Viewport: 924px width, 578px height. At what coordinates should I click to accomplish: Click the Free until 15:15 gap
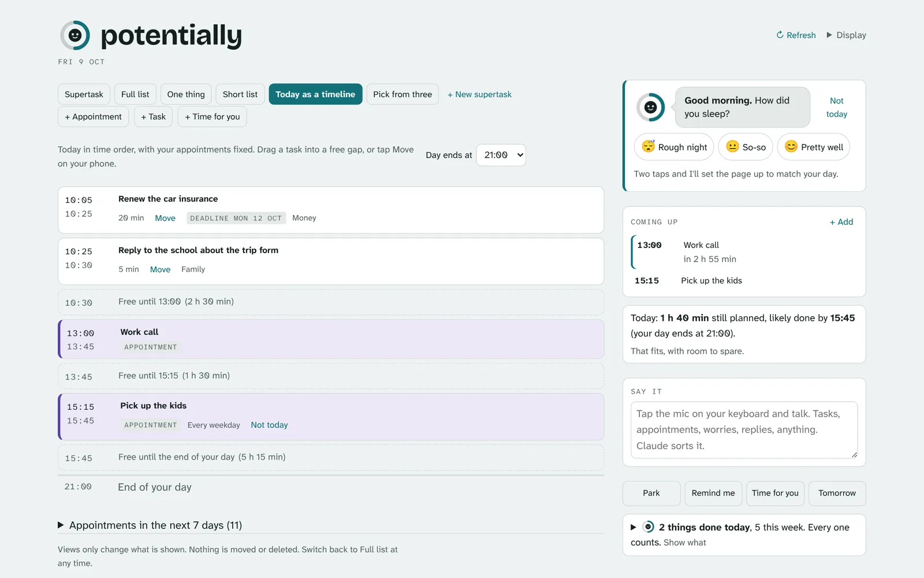click(331, 376)
